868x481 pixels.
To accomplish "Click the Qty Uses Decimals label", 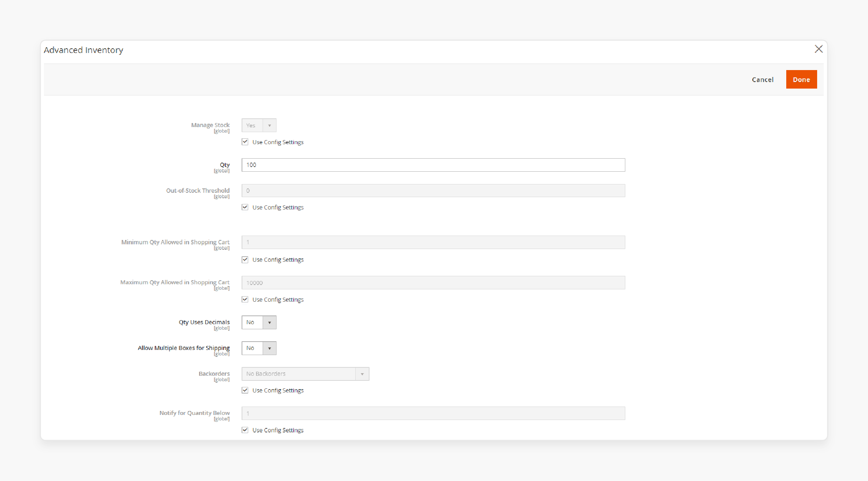I will click(x=204, y=322).
